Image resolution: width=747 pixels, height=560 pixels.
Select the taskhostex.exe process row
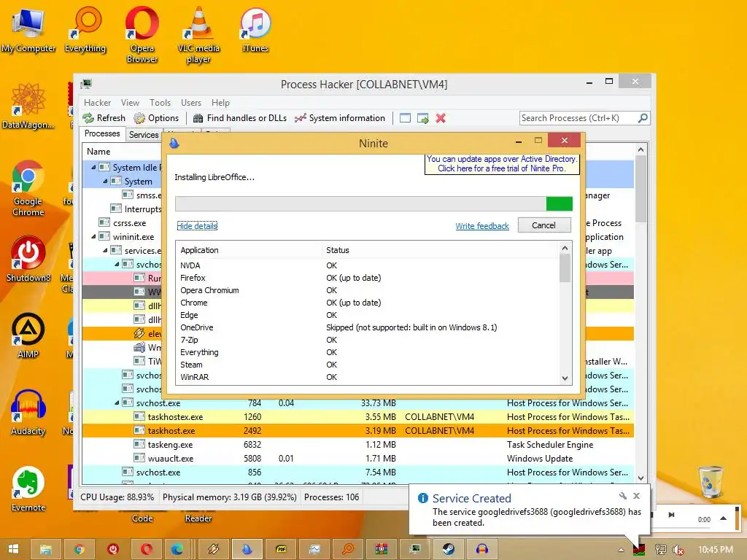358,416
